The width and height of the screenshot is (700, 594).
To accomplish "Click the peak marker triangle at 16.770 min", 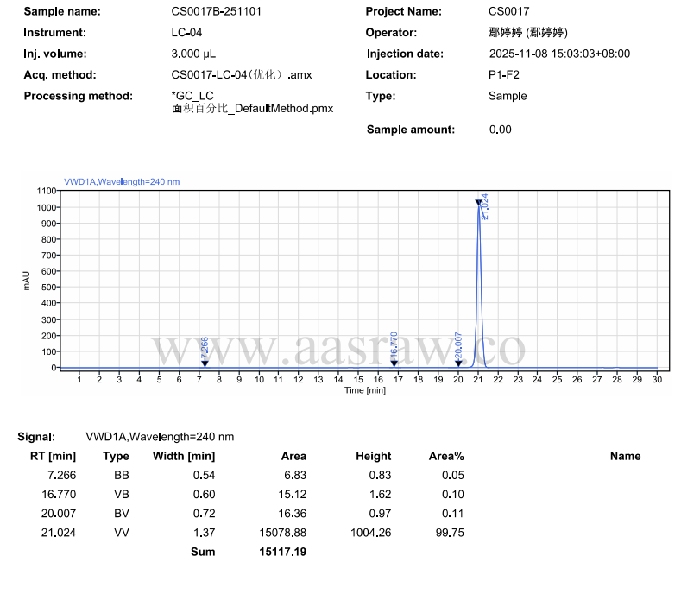I will coord(394,361).
